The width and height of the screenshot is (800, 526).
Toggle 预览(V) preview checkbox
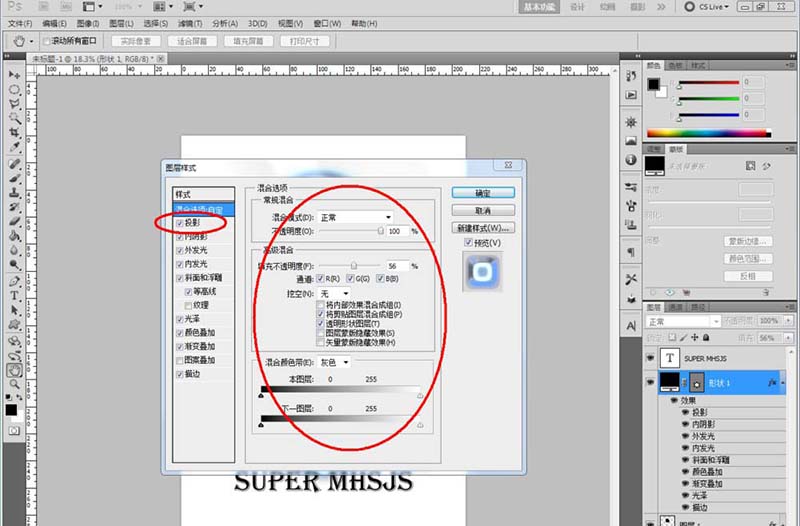[x=468, y=242]
